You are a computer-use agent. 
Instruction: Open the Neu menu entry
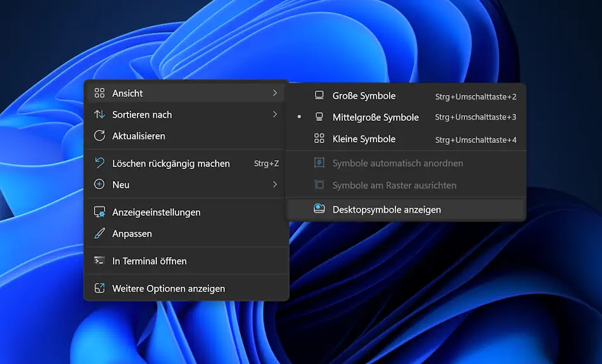(x=186, y=184)
